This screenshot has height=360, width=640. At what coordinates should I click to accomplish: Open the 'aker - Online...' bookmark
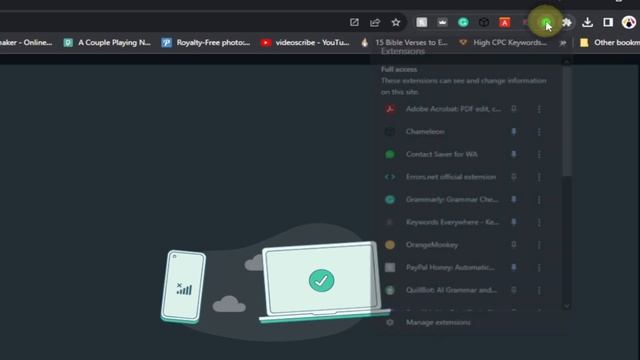pyautogui.click(x=26, y=42)
